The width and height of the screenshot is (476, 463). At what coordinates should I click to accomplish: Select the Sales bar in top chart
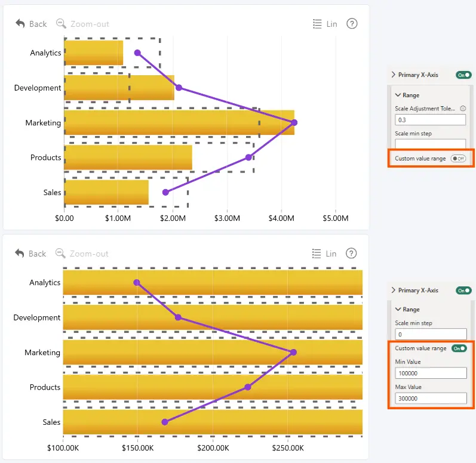tap(106, 192)
